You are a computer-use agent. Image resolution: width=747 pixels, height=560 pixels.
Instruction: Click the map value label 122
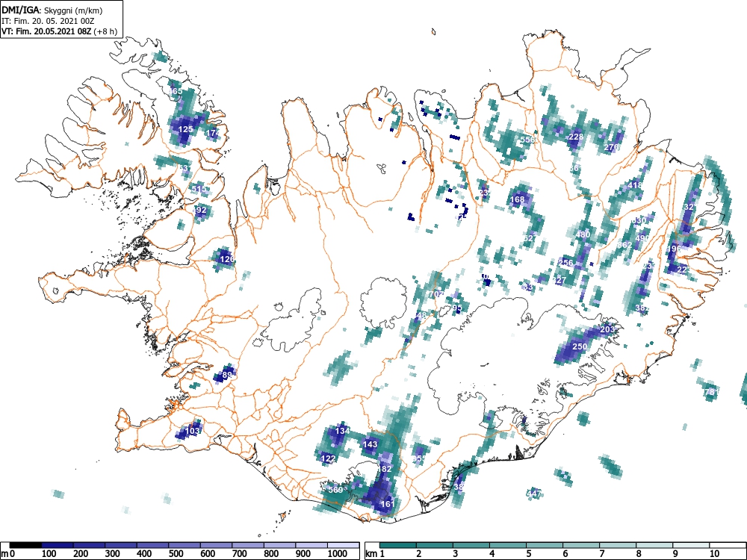pyautogui.click(x=329, y=458)
